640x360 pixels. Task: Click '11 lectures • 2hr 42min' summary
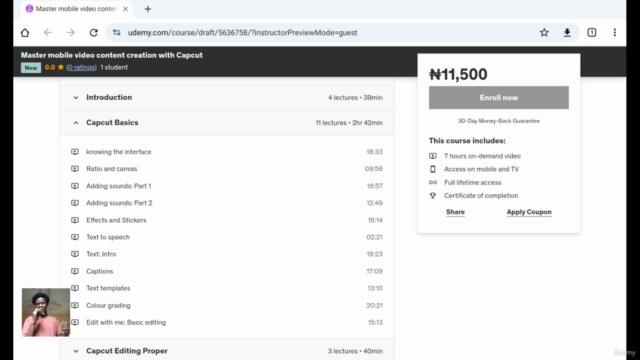[x=349, y=122]
